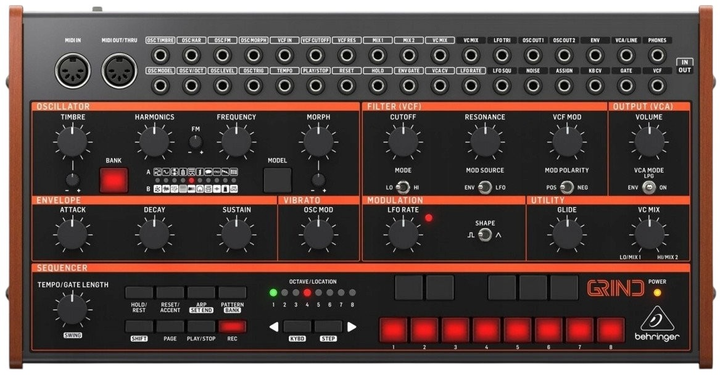The image size is (720, 375).
Task: Click the VCA/LINE output jack
Action: click(x=626, y=56)
